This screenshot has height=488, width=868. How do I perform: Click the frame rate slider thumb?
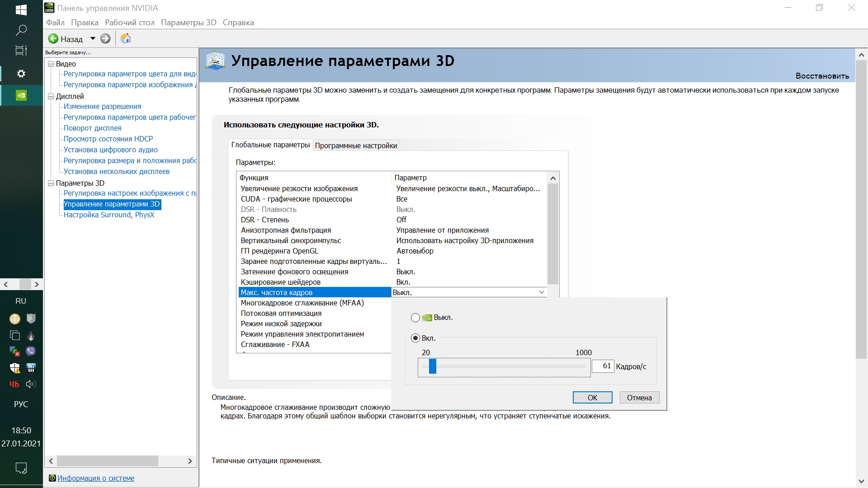(x=433, y=366)
